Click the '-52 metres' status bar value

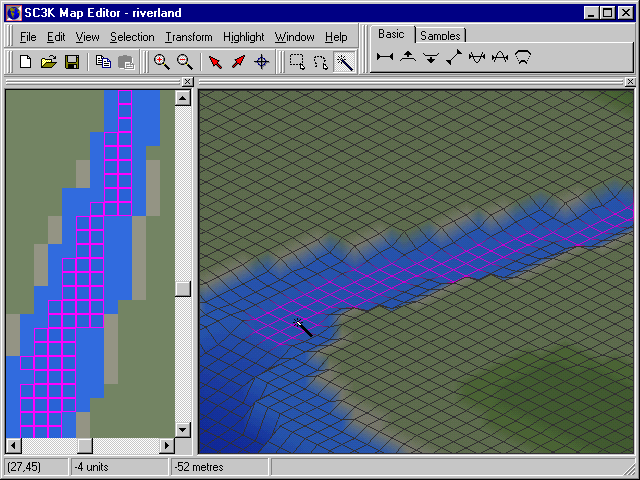coord(199,467)
